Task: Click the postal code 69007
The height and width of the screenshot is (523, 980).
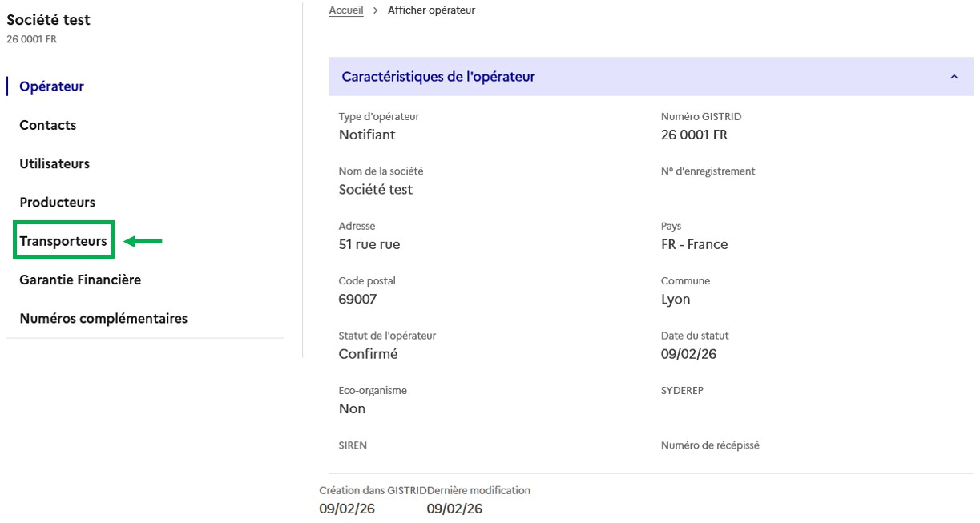Action: [x=357, y=299]
